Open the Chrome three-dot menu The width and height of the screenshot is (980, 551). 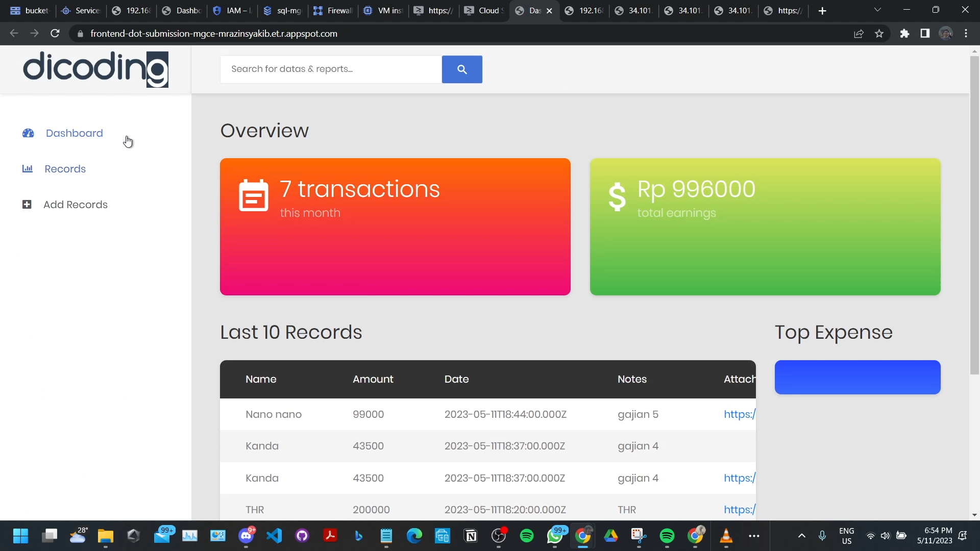click(x=966, y=33)
